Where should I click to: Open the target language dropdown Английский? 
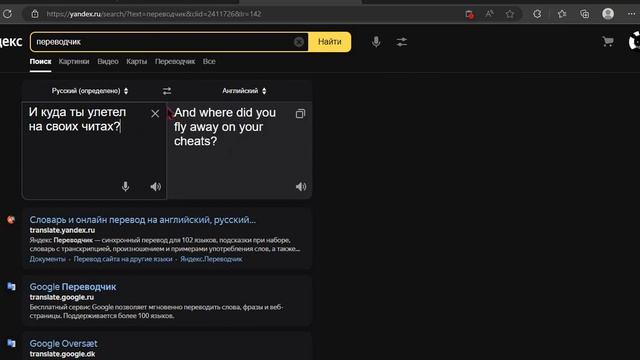(244, 91)
